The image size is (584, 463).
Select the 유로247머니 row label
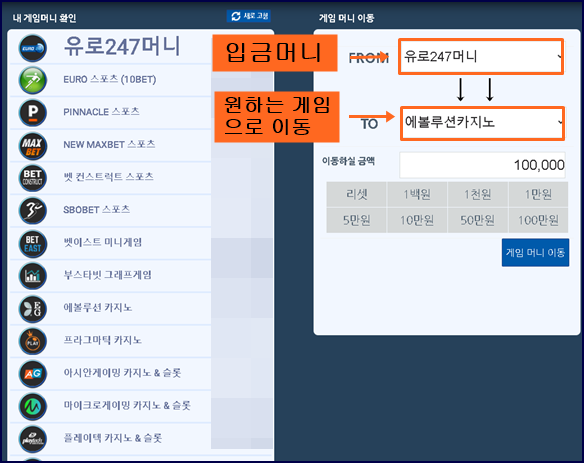click(x=122, y=47)
